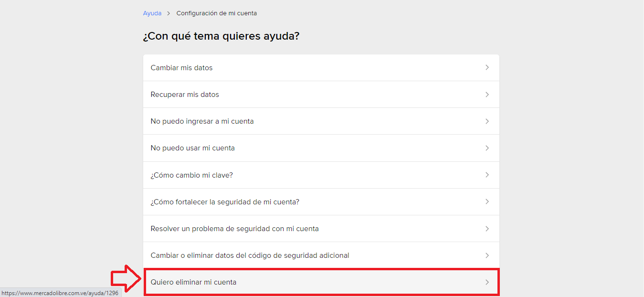The height and width of the screenshot is (297, 644).
Task: Click chevron on 'Resolver un problema de seguridad' row
Action: tap(487, 229)
